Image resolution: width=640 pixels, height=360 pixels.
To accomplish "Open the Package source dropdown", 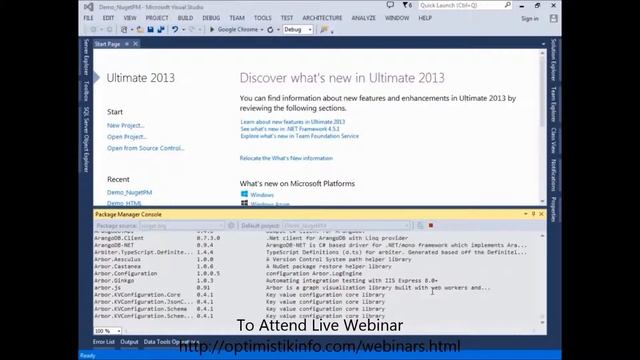I will point(182,225).
